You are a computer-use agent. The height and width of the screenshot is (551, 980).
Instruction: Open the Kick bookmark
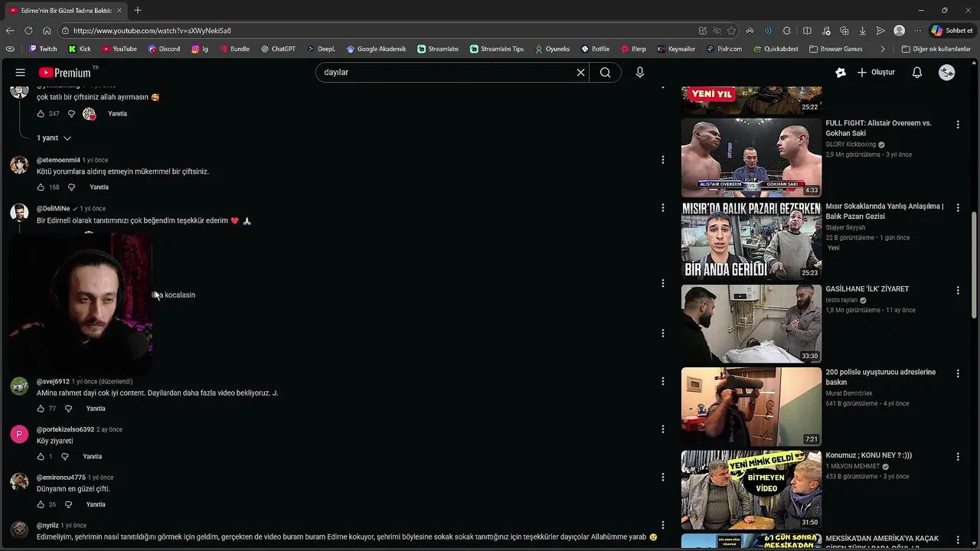pyautogui.click(x=80, y=49)
